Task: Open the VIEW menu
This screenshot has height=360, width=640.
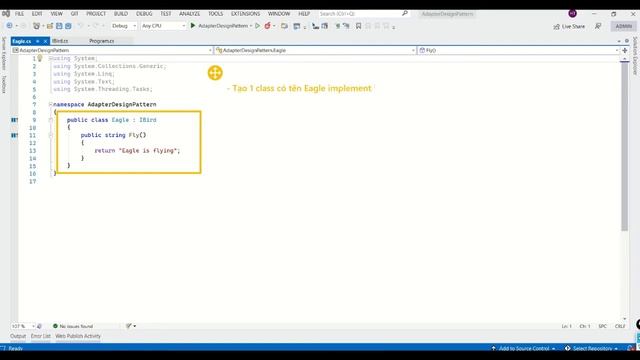Action: click(57, 13)
